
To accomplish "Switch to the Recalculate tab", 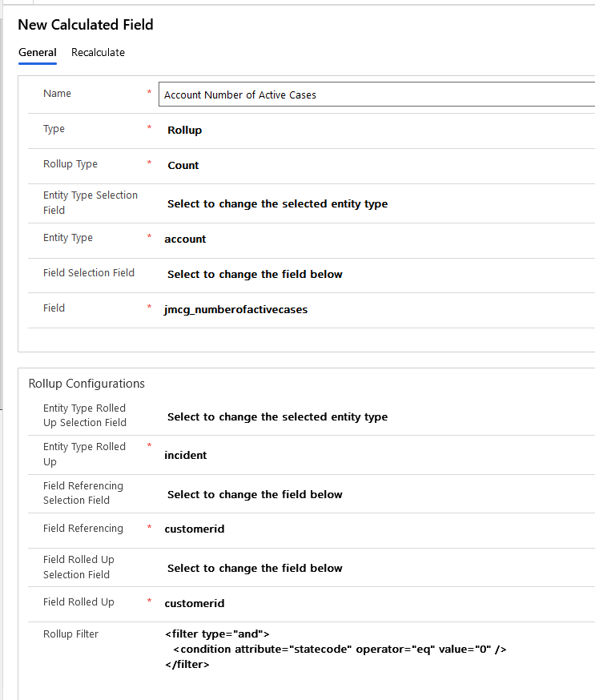I will 98,53.
